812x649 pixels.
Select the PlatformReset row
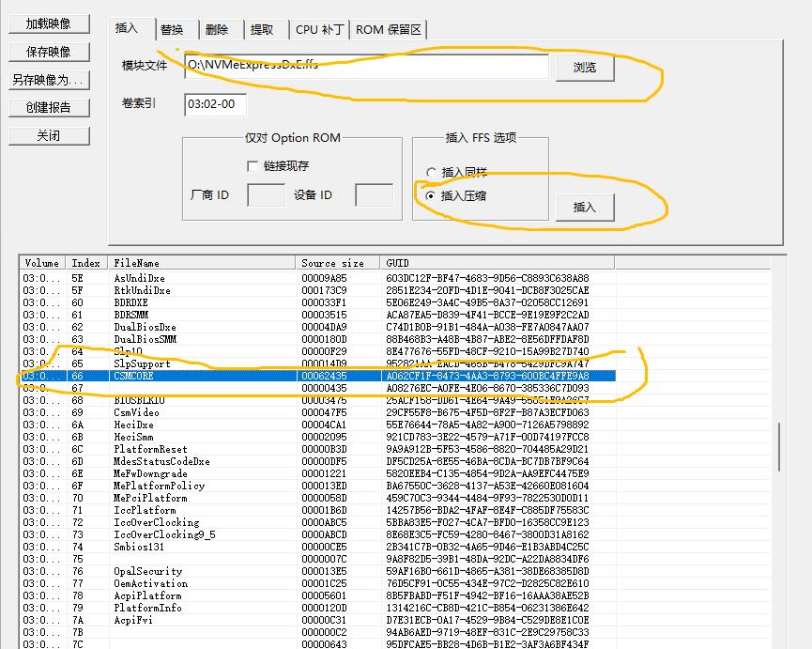[x=318, y=449]
